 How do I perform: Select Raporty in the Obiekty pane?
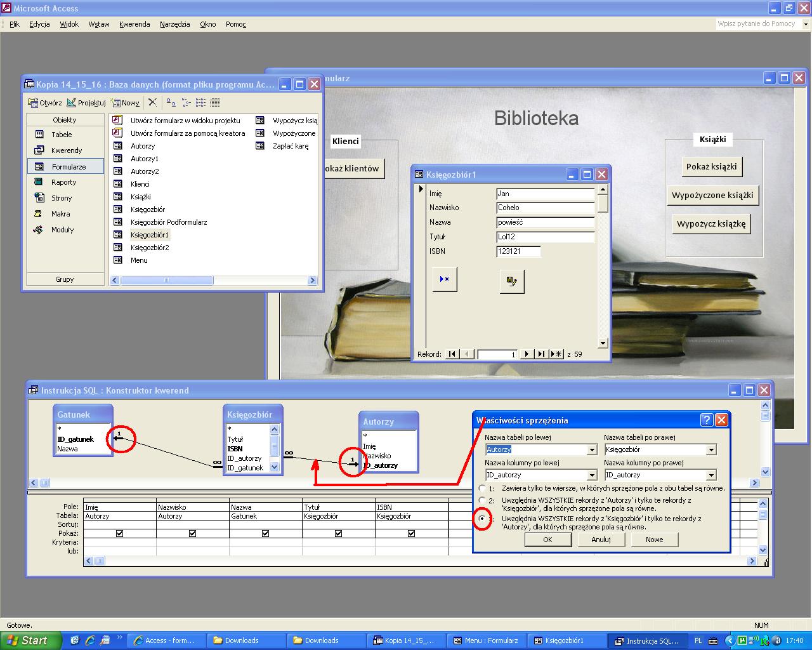click(63, 182)
